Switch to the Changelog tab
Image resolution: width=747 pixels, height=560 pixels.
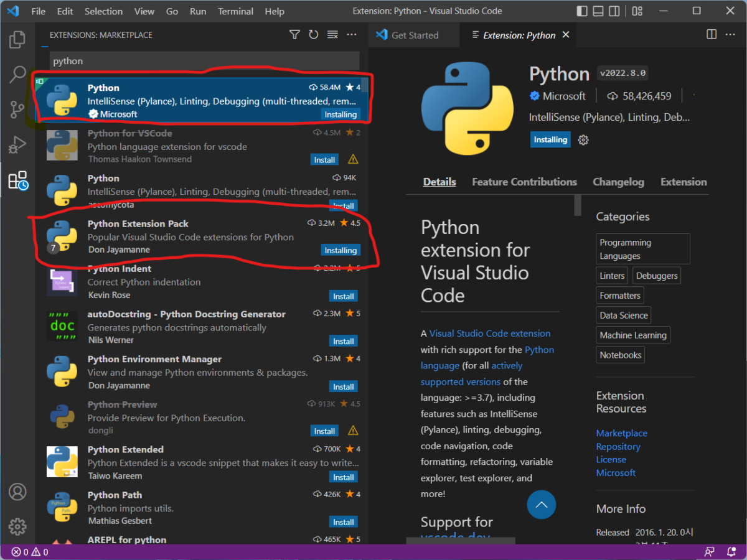[x=618, y=182]
